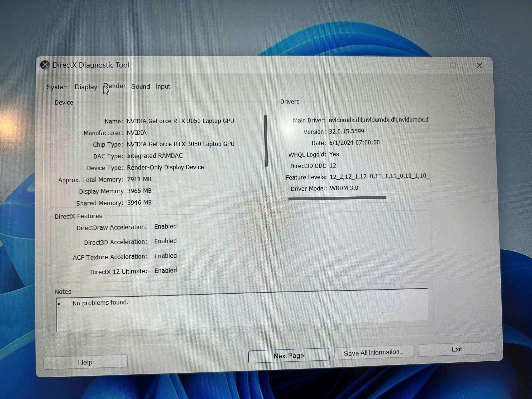
Task: Click Direct3D Acceleration Enabled value
Action: coord(165,241)
